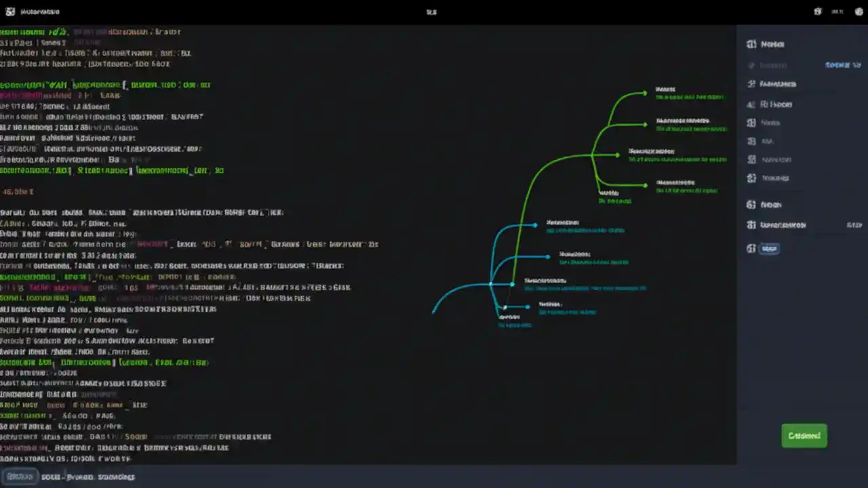The height and width of the screenshot is (488, 868).
Task: Switch to the tab shown in the bottom status bar
Action: (88, 476)
